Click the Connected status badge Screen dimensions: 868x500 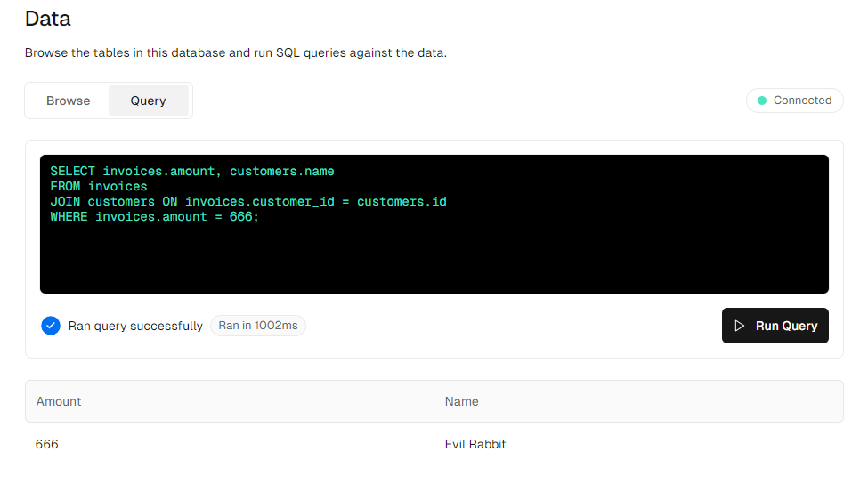click(794, 101)
